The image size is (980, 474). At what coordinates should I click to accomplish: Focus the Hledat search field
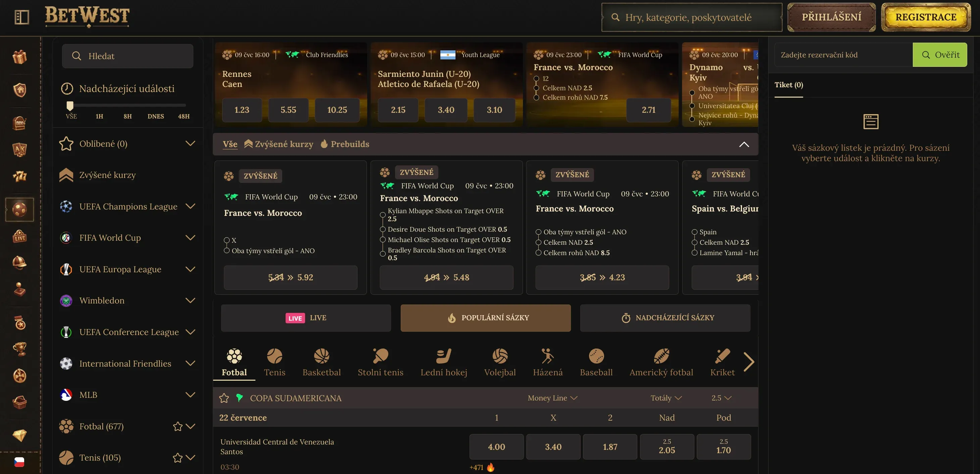point(128,56)
